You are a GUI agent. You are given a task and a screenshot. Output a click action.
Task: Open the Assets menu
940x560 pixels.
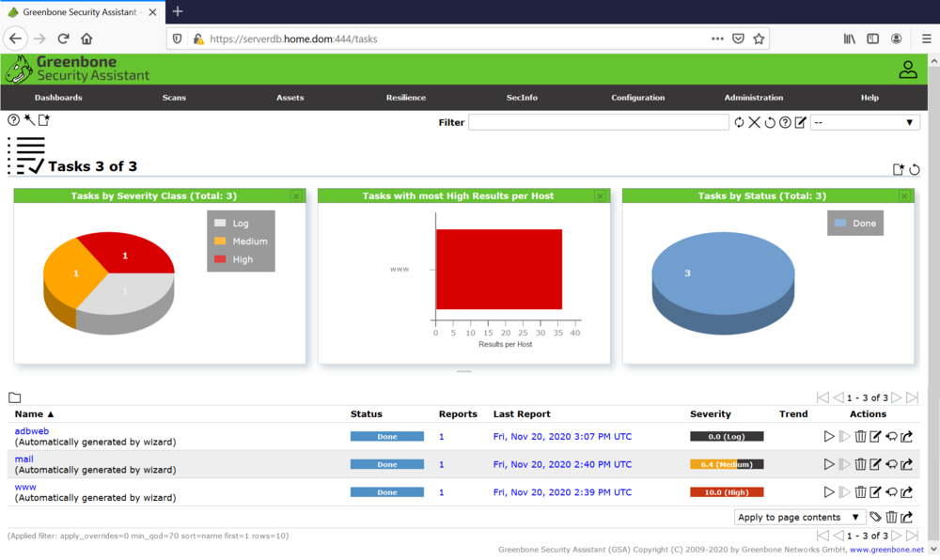pyautogui.click(x=290, y=98)
